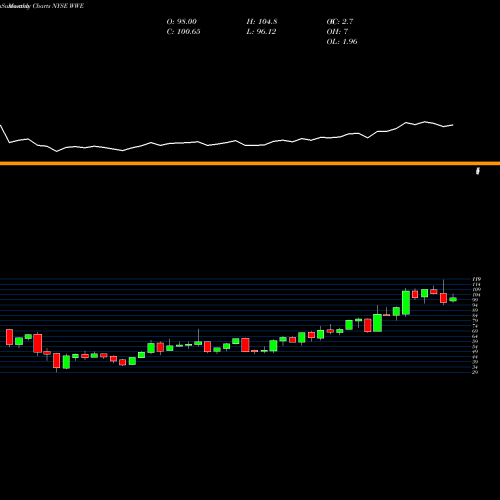Click the tall green candle rising above 104
Screen dimensions: 500x500
406,303
